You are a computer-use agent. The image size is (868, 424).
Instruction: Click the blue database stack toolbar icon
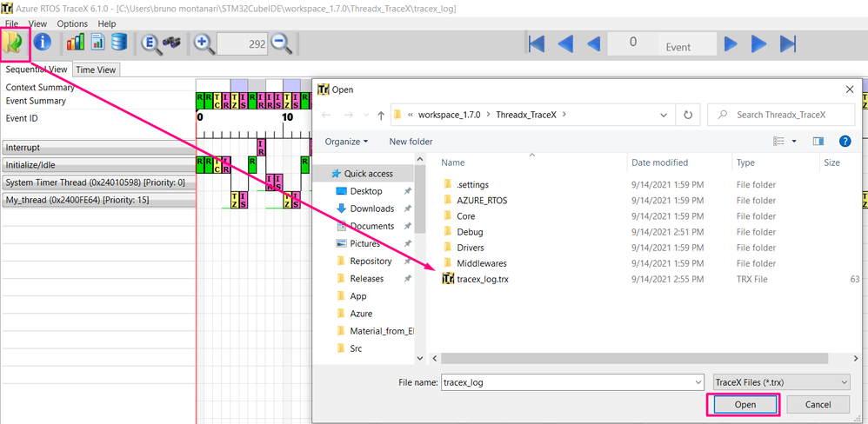click(x=119, y=42)
